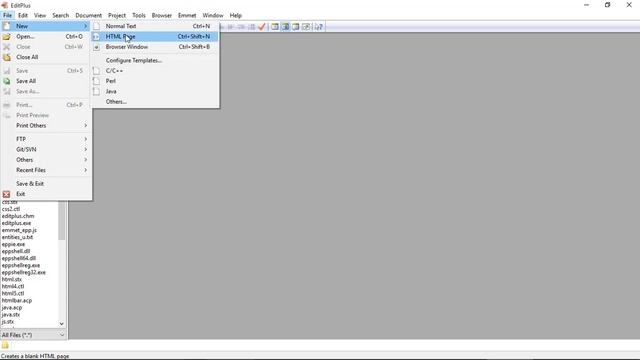This screenshot has height=360, width=640.
Task: Select js.stx in file list
Action: (8, 322)
